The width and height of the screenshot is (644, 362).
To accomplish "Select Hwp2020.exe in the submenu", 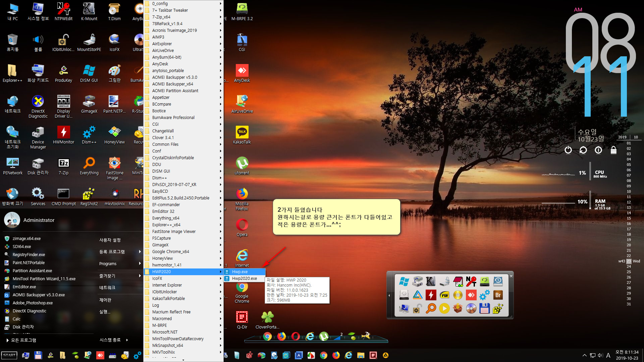I will (245, 278).
